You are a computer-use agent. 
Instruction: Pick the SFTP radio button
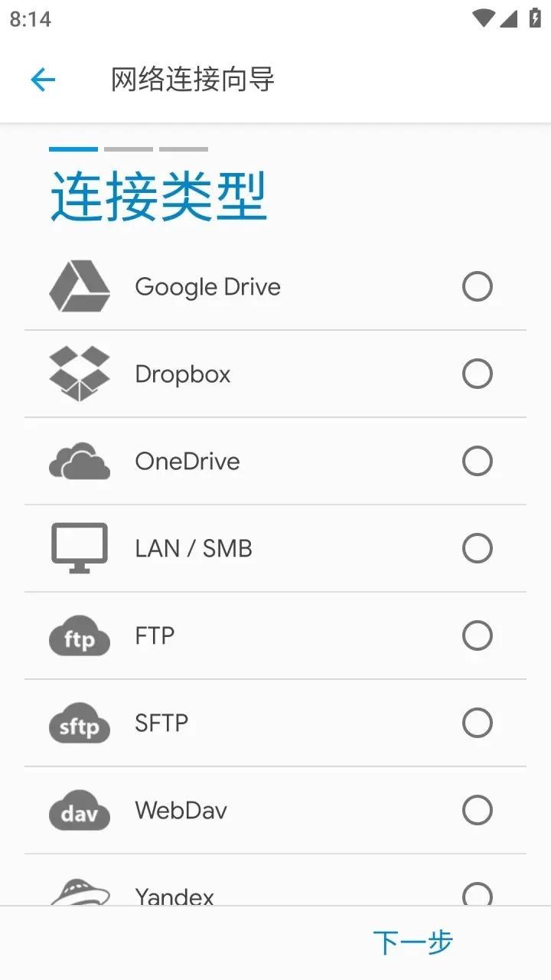coord(478,723)
